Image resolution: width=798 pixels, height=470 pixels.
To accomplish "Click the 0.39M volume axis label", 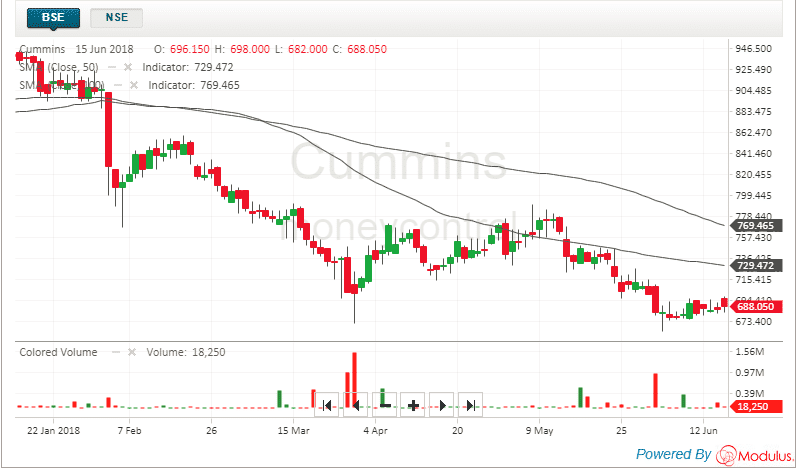I will (x=749, y=393).
